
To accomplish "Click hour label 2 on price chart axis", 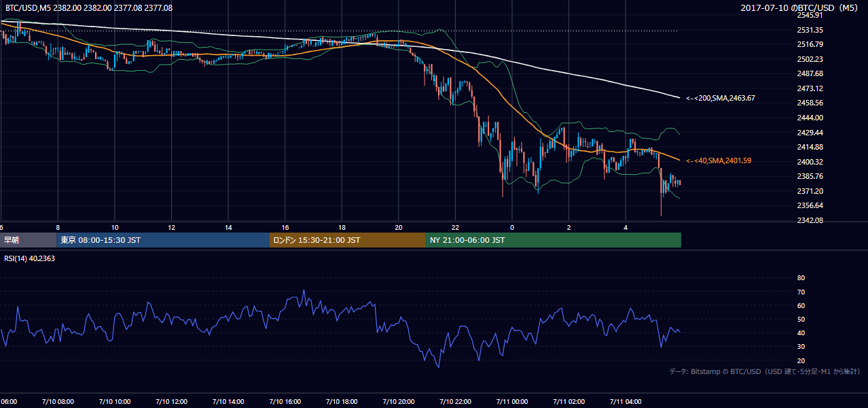I will (x=569, y=227).
